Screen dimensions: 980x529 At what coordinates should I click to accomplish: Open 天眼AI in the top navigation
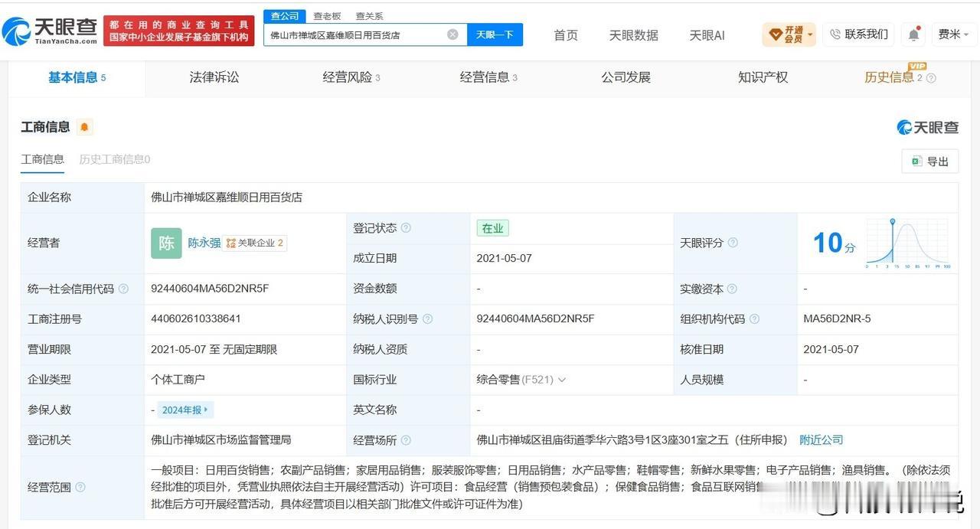(707, 35)
